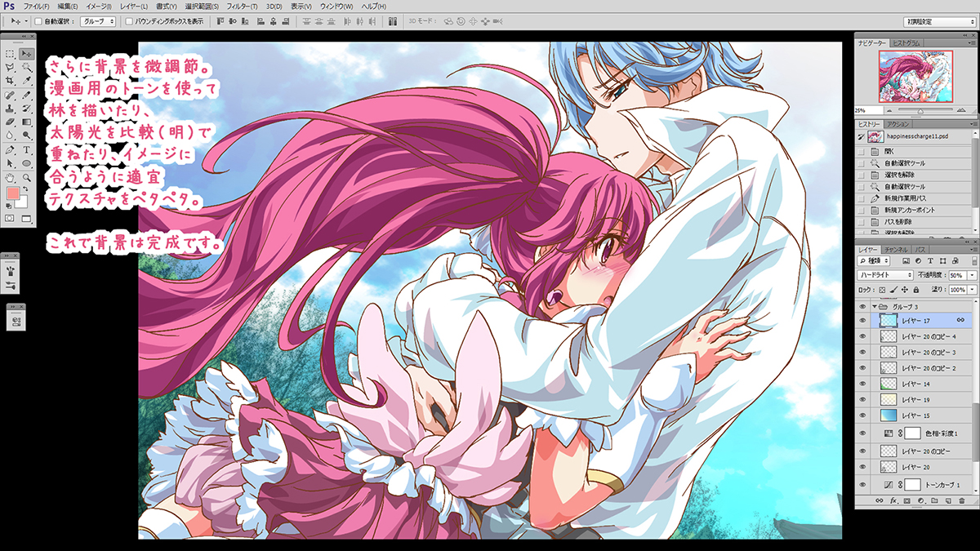The height and width of the screenshot is (551, 980).
Task: Select the Magic Wand tool
Action: point(27,67)
